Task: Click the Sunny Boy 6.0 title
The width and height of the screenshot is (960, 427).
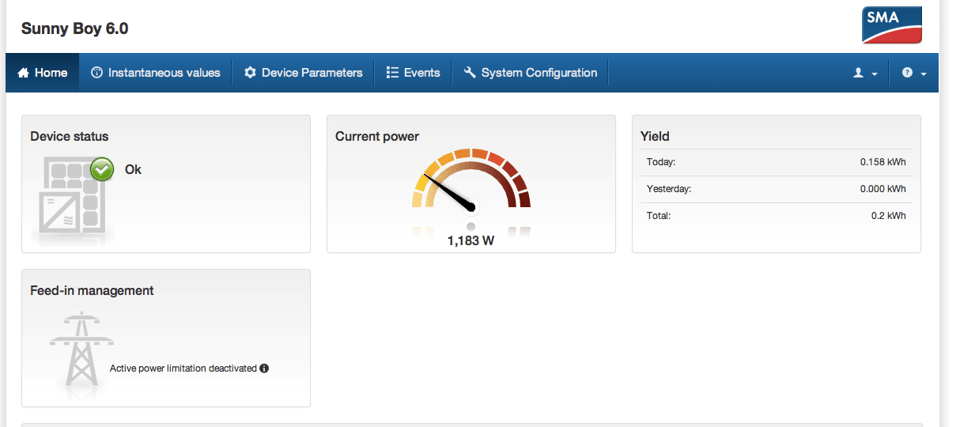Action: 75,28
